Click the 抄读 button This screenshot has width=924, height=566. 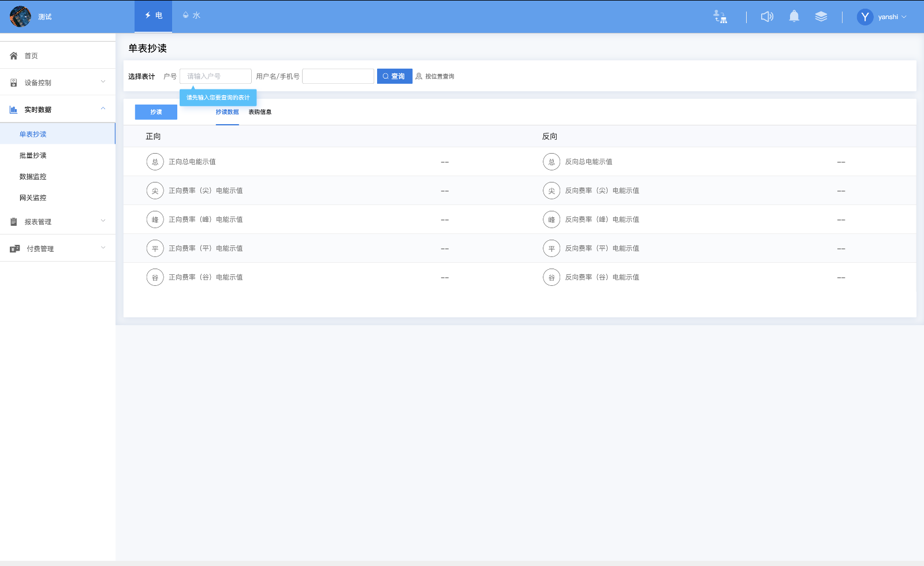(x=156, y=112)
